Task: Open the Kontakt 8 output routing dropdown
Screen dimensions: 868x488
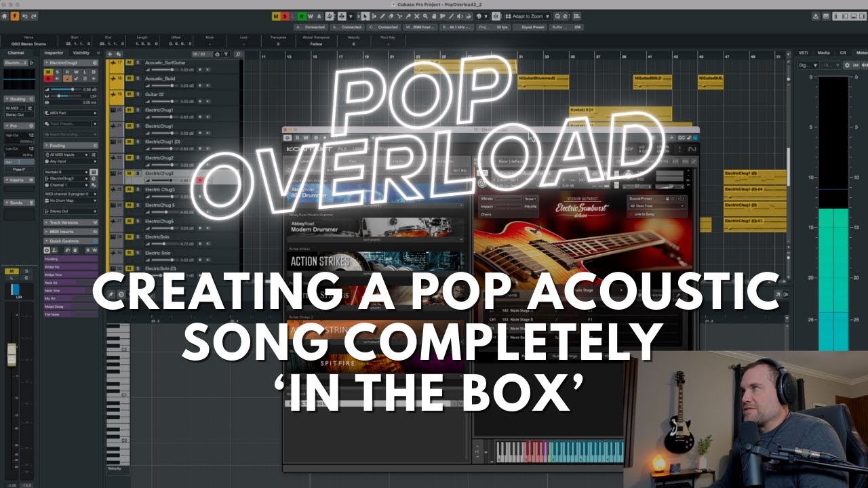Action: (66, 172)
